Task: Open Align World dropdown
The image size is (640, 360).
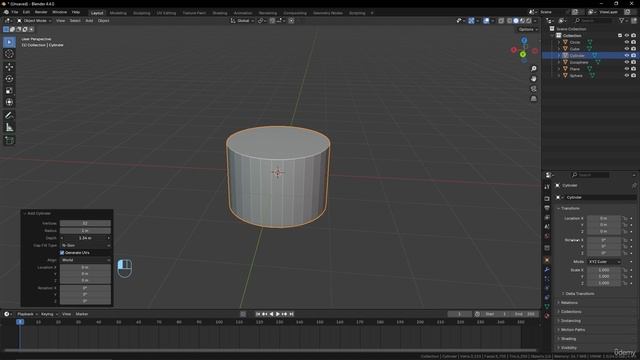Action: [85, 260]
